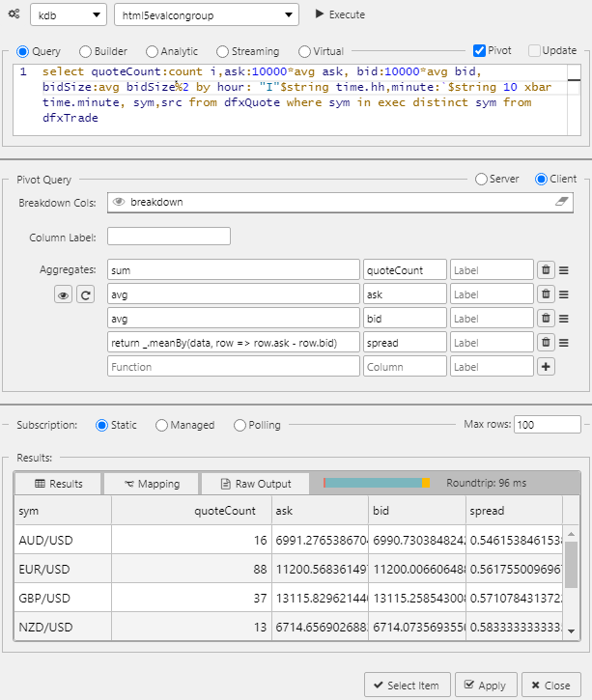Click the gears settings icon at top left
The width and height of the screenshot is (592, 700).
point(14,14)
